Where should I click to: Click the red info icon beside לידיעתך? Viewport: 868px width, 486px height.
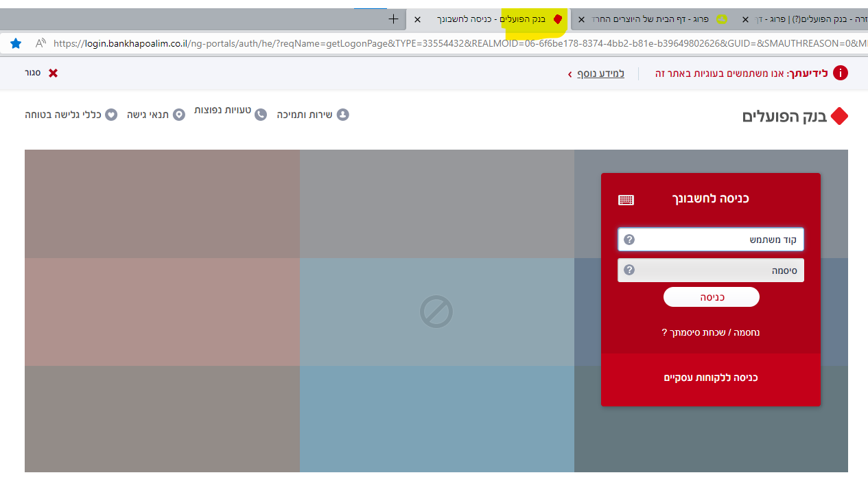[x=841, y=73]
